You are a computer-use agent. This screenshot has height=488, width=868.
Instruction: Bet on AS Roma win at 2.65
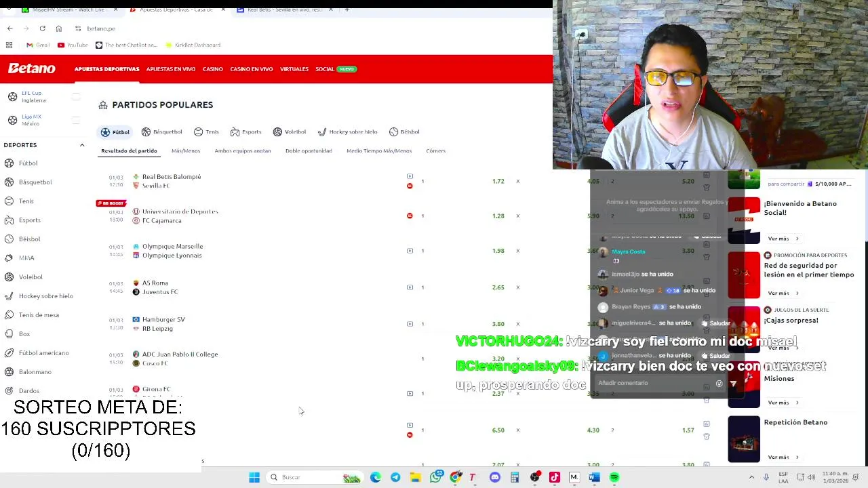498,287
